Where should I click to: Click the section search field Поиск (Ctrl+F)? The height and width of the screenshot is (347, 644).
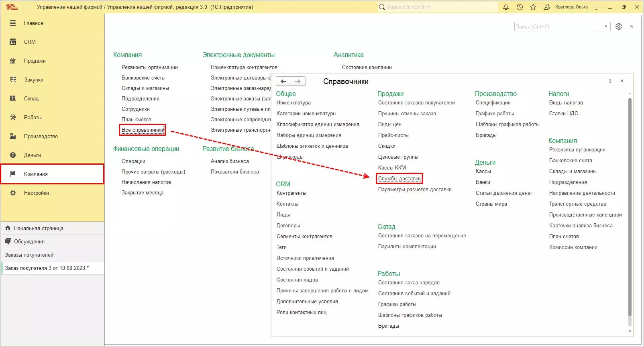point(558,27)
